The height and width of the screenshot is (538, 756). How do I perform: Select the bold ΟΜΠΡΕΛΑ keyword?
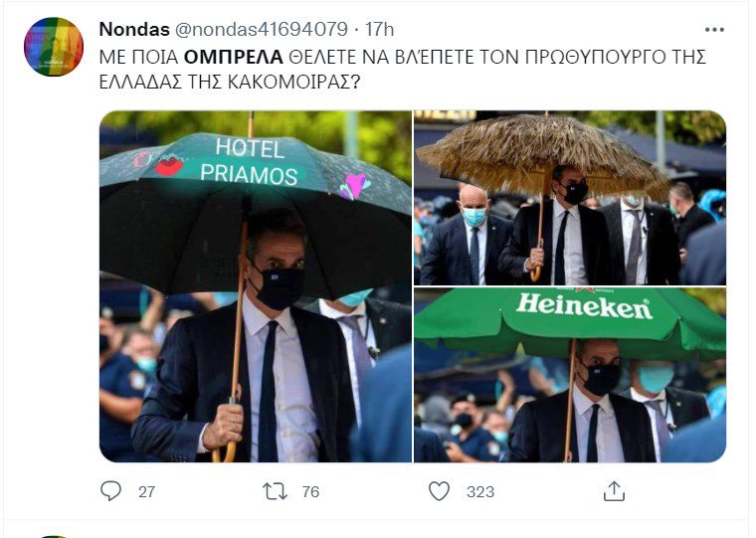click(234, 57)
